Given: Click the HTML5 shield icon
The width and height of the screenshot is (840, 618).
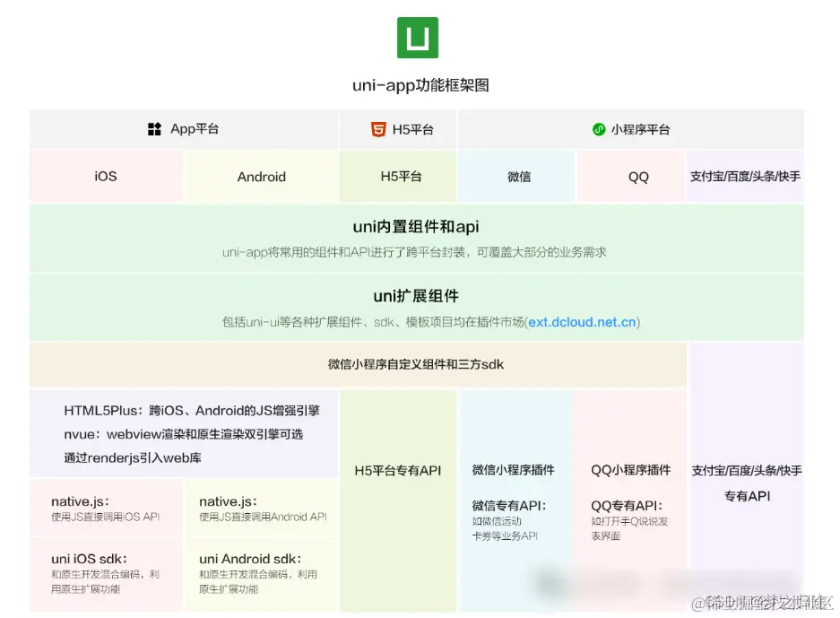Looking at the screenshot, I should (378, 129).
